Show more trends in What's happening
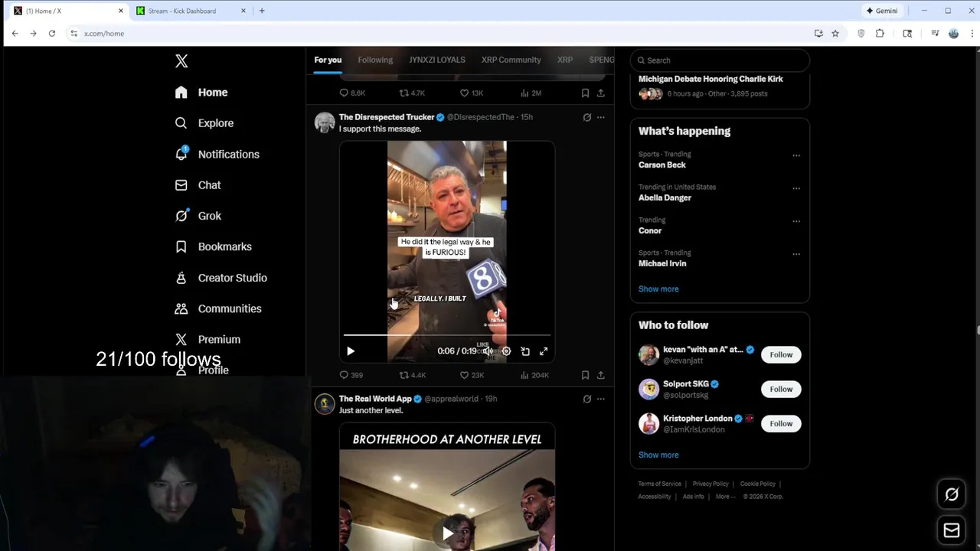This screenshot has width=980, height=551. tap(658, 289)
